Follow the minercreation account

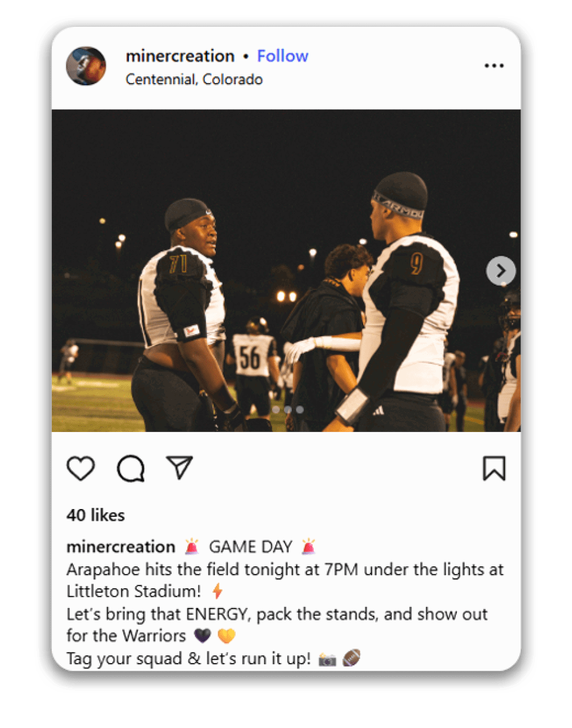pos(283,56)
